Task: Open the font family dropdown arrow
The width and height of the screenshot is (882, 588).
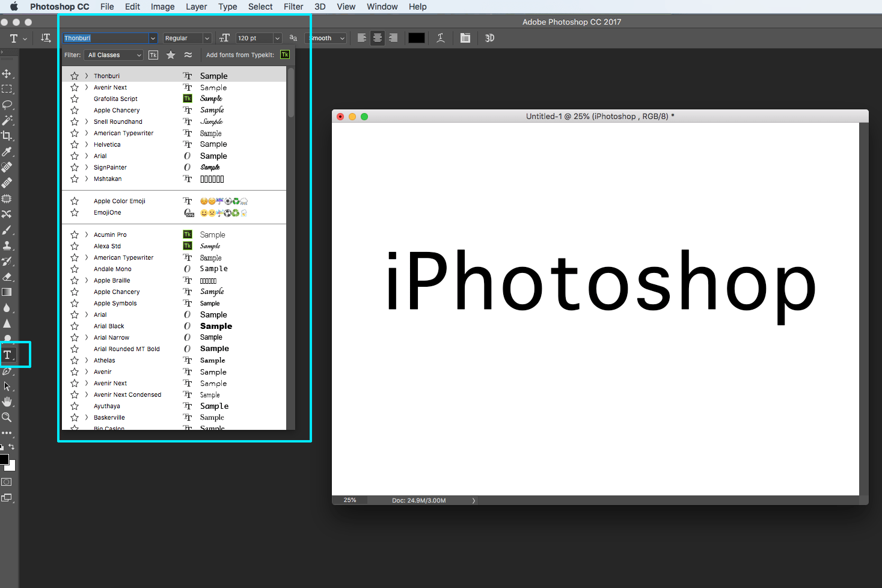Action: click(x=153, y=38)
